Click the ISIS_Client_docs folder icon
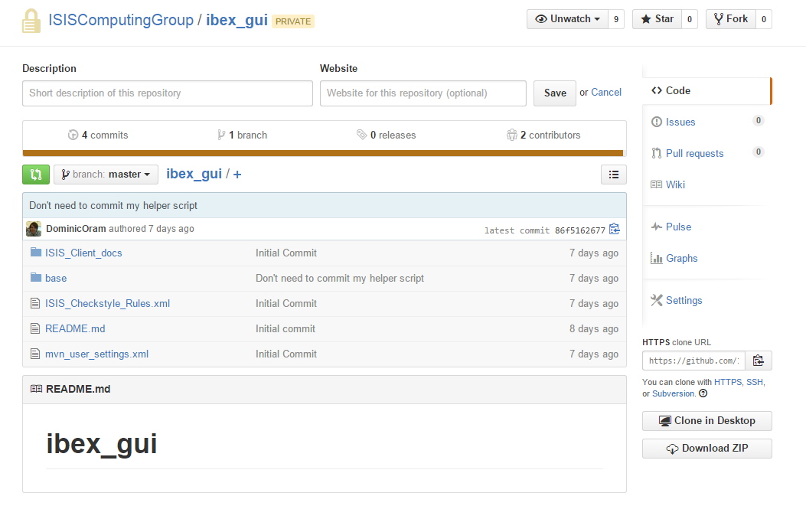 (35, 253)
